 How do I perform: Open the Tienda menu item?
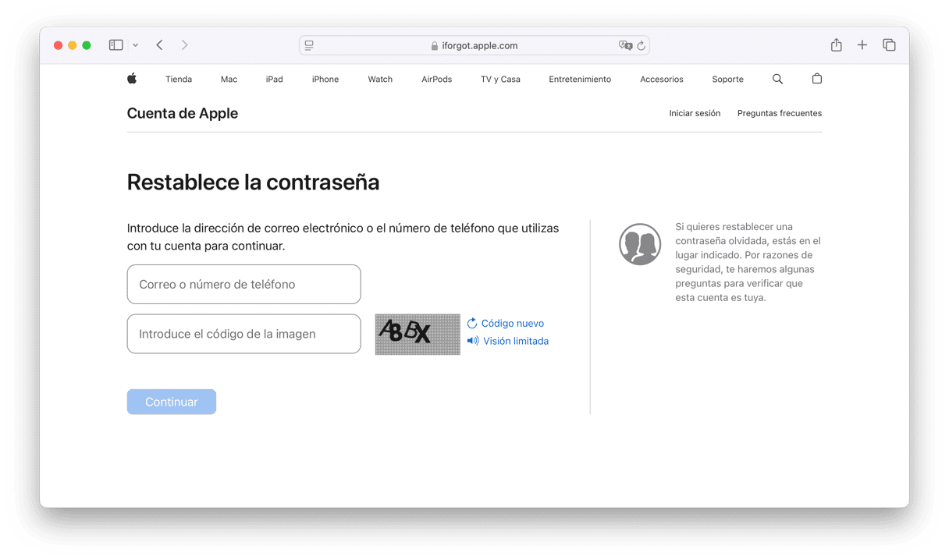point(179,79)
